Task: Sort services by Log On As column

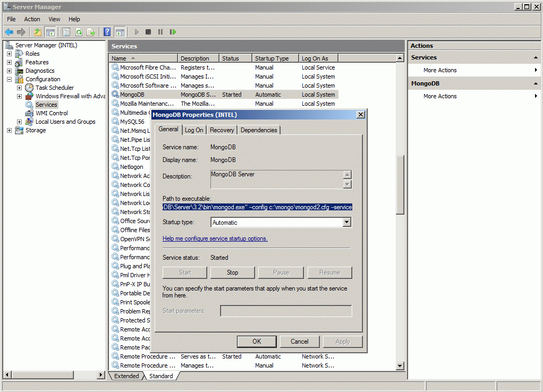Action: tap(318, 58)
